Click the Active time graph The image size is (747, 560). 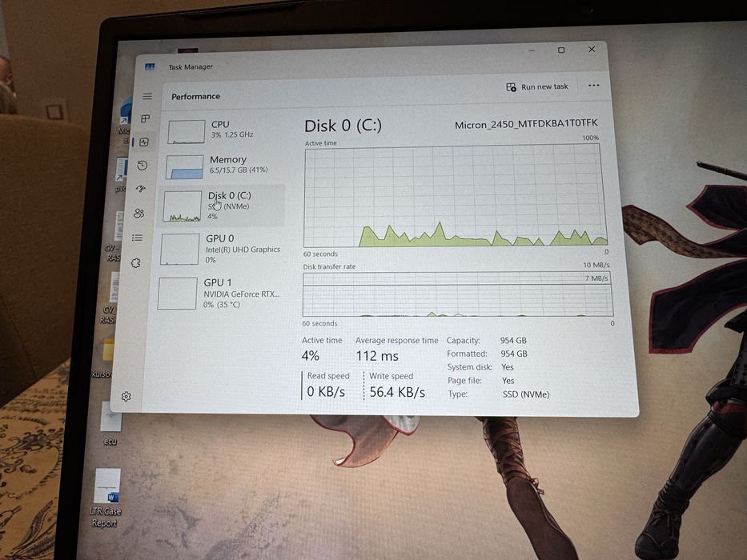(x=456, y=196)
